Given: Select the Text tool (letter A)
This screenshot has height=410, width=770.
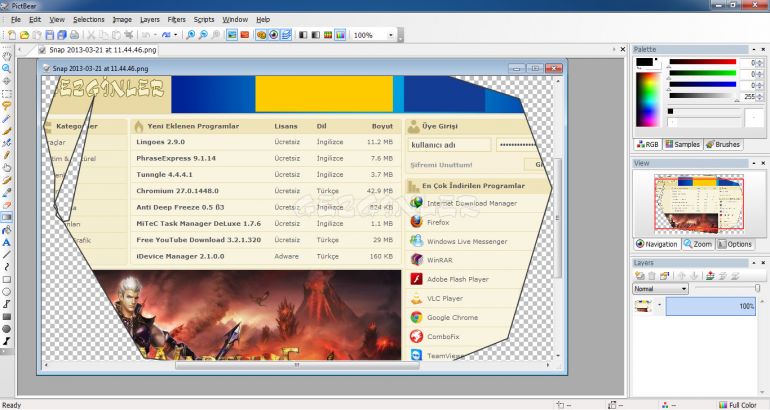Looking at the screenshot, I should pos(6,243).
